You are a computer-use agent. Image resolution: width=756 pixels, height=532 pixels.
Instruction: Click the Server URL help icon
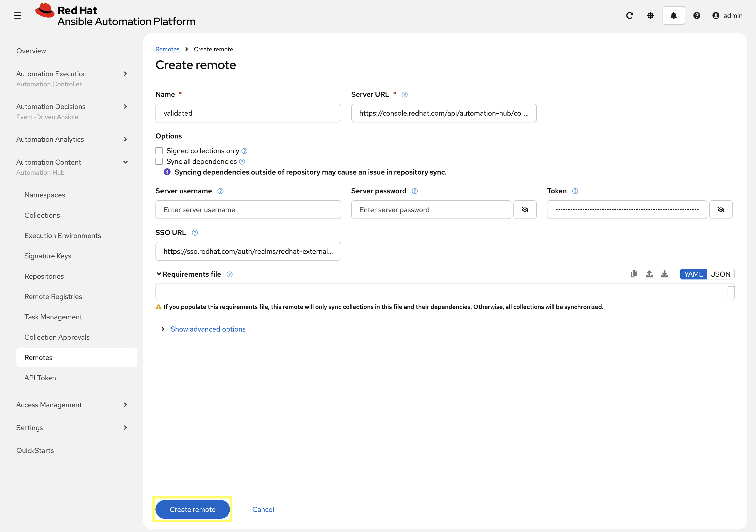(x=405, y=95)
